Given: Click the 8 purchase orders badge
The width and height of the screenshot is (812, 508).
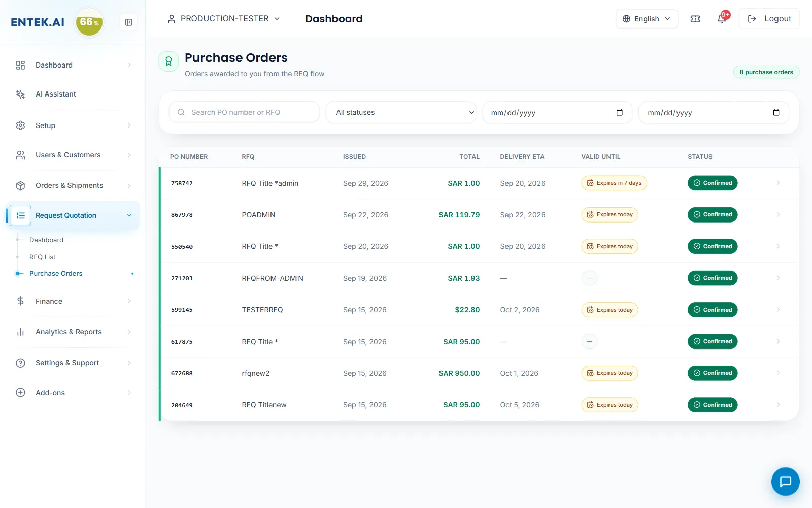Looking at the screenshot, I should [766, 72].
